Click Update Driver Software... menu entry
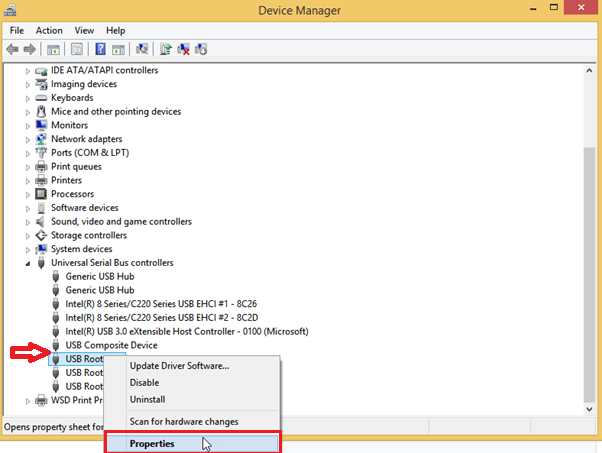This screenshot has height=453, width=602. (179, 365)
